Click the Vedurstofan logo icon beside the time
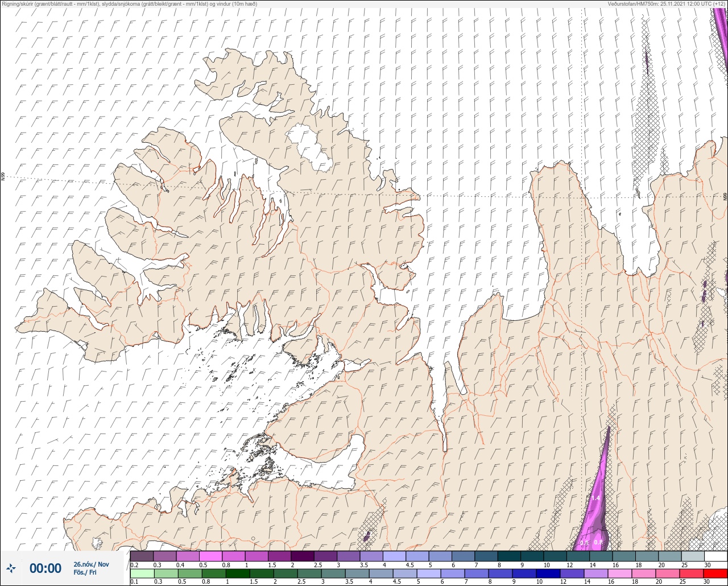This screenshot has width=728, height=586. (x=11, y=568)
